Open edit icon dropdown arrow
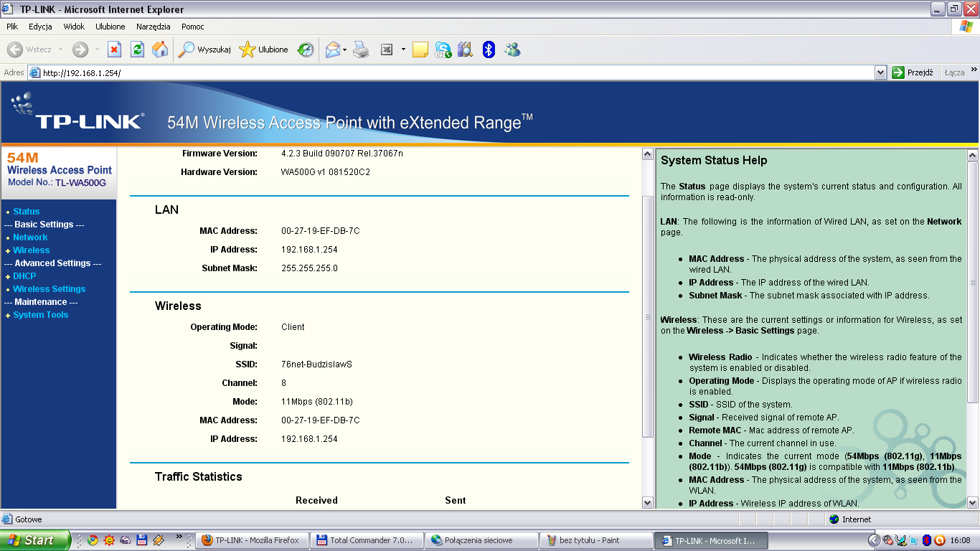 tap(403, 50)
